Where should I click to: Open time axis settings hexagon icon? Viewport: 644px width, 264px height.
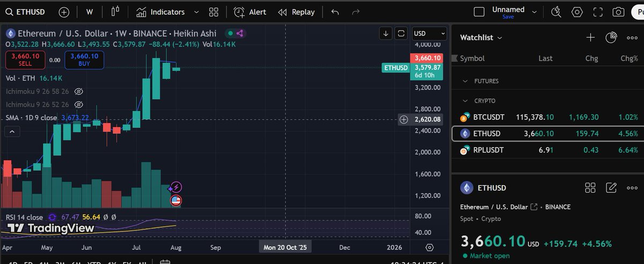pos(429,247)
